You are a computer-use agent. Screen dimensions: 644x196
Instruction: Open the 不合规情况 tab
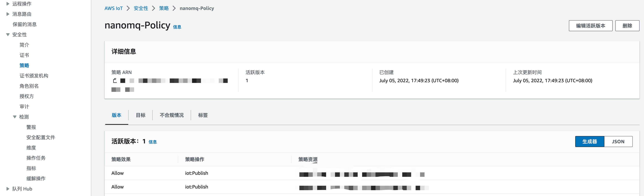pyautogui.click(x=171, y=115)
